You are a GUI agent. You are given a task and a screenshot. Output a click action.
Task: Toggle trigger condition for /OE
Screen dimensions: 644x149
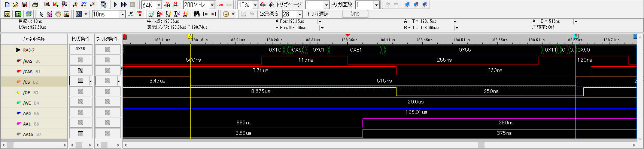[80, 91]
